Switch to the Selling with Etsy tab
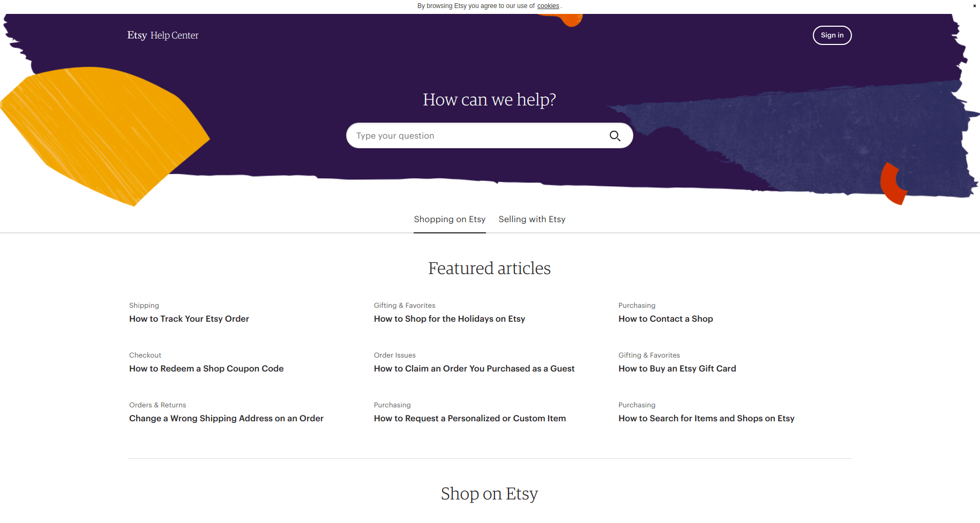The width and height of the screenshot is (980, 523). click(532, 219)
